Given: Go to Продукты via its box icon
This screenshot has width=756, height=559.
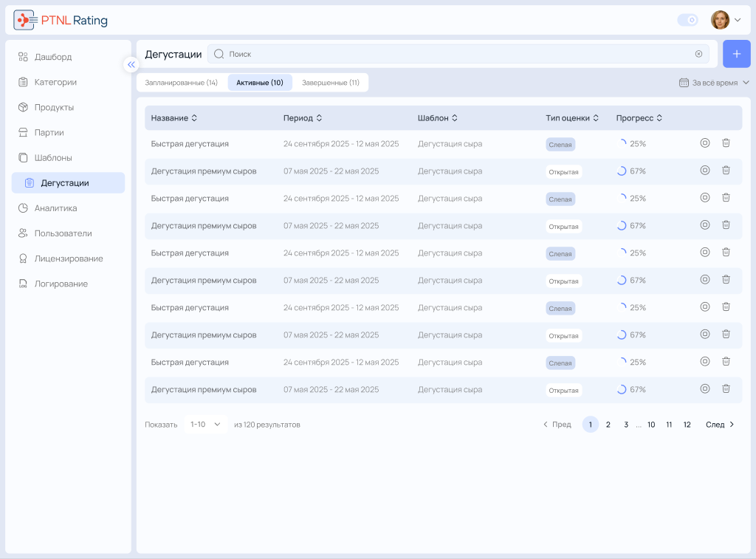Looking at the screenshot, I should point(23,107).
